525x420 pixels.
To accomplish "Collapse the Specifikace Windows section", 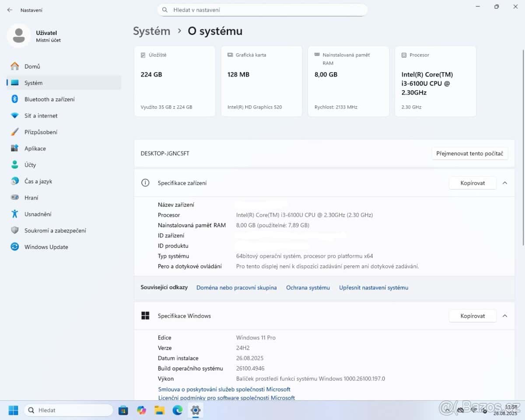I will tap(505, 316).
